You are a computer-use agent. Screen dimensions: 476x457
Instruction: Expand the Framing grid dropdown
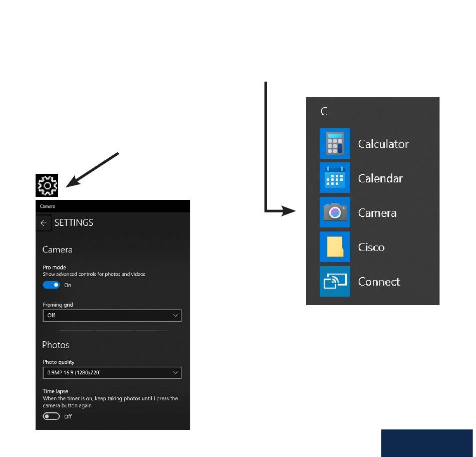click(112, 315)
